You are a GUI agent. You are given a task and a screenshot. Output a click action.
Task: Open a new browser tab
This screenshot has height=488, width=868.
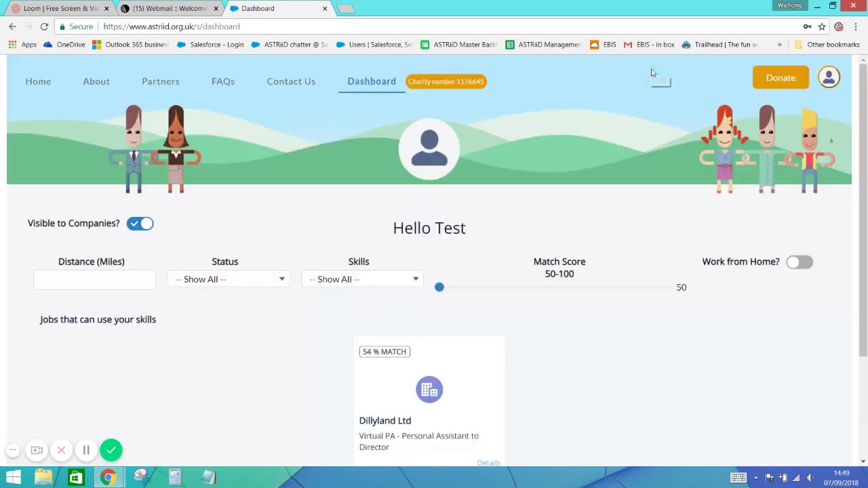[x=345, y=9]
